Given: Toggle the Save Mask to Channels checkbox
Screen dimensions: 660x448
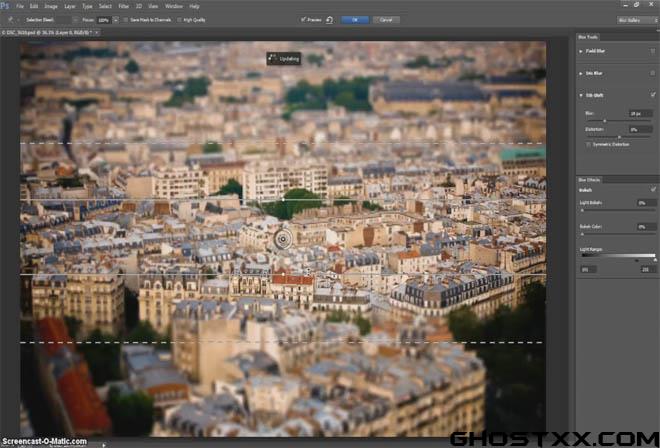Looking at the screenshot, I should tap(125, 20).
